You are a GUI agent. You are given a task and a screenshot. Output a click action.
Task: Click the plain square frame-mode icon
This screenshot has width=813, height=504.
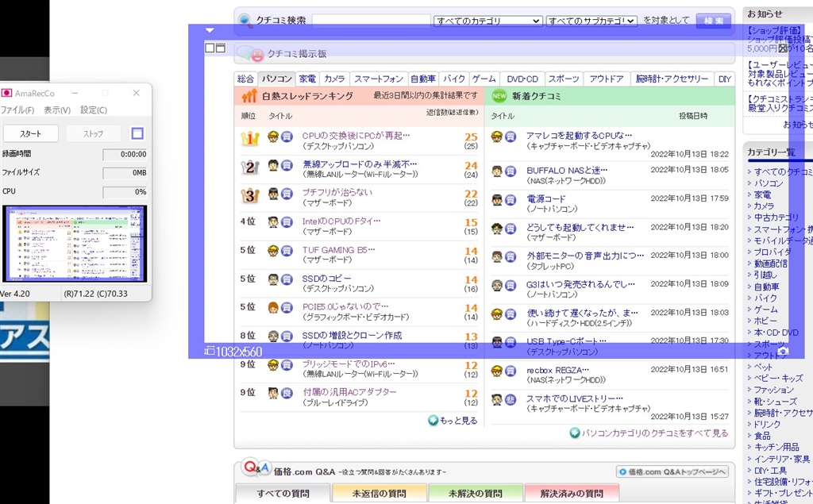coord(210,48)
